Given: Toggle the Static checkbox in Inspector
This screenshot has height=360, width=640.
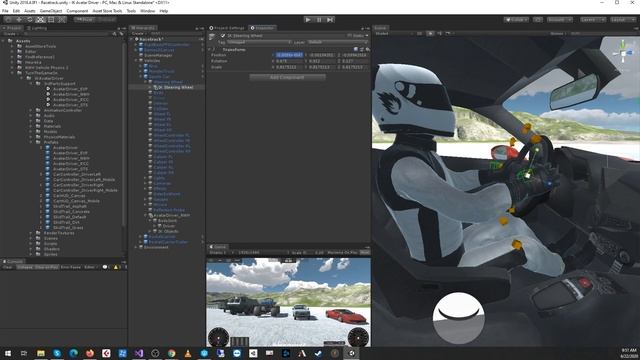Looking at the screenshot, I should tap(350, 36).
